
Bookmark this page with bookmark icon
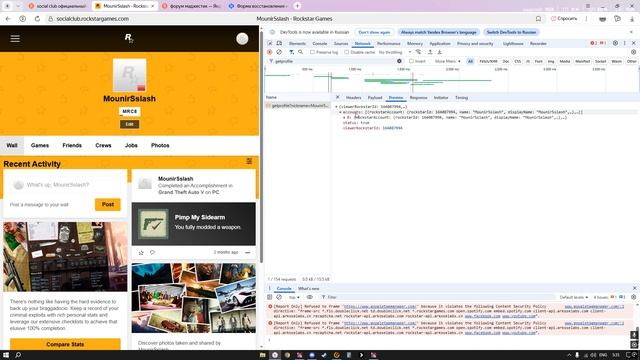tap(538, 19)
